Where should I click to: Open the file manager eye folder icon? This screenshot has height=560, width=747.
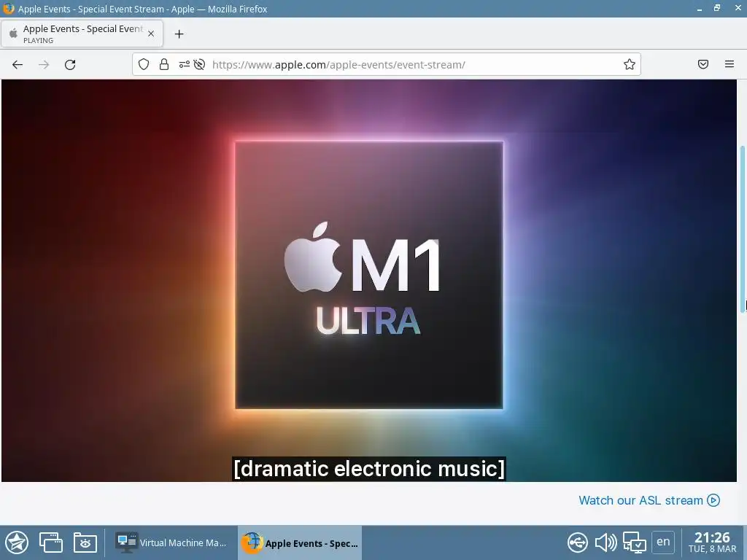point(85,542)
